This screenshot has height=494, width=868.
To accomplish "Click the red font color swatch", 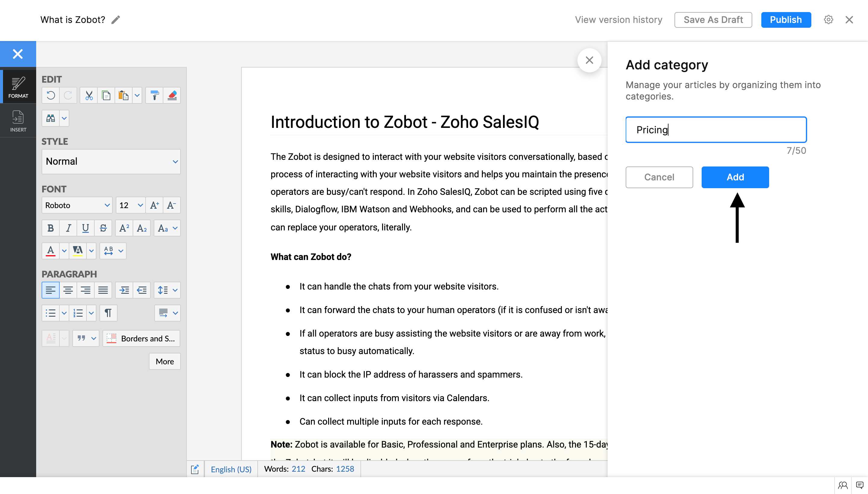I will (x=51, y=251).
